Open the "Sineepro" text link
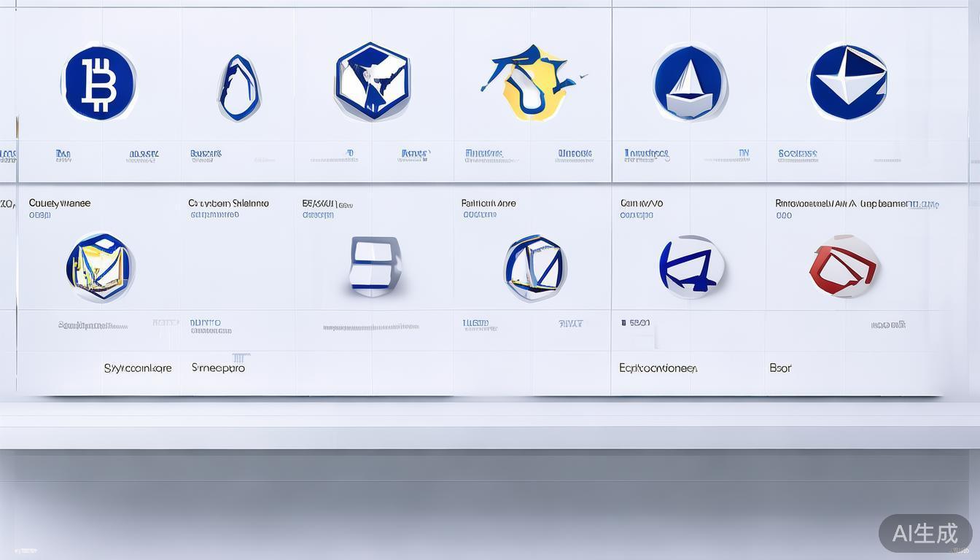Image resolution: width=980 pixels, height=560 pixels. [x=218, y=368]
